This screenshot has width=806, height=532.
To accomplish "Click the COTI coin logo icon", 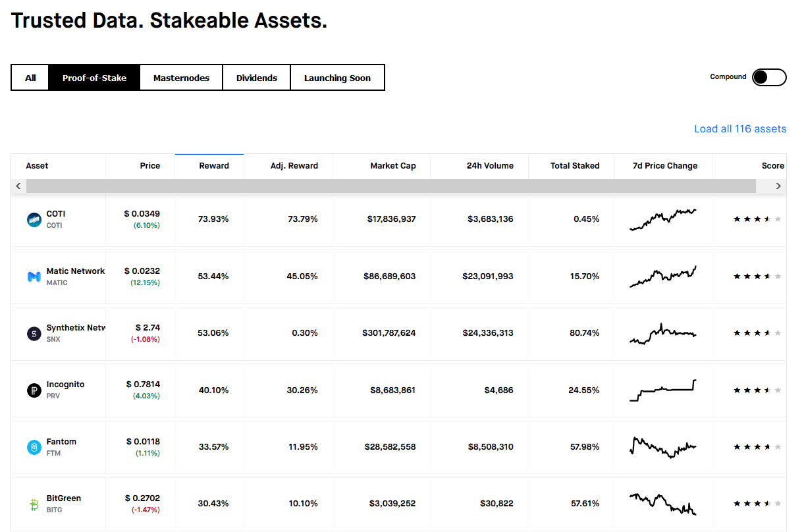I will [x=34, y=220].
